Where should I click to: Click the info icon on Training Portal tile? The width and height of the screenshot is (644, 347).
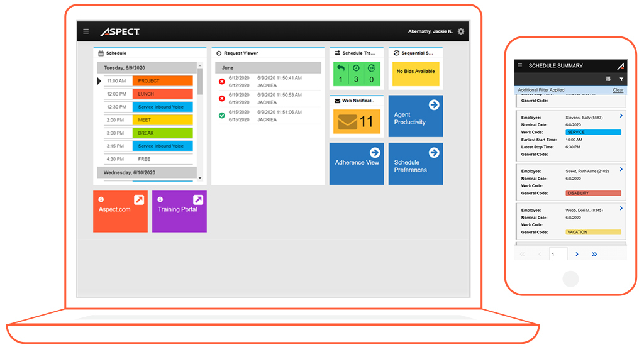(x=160, y=199)
